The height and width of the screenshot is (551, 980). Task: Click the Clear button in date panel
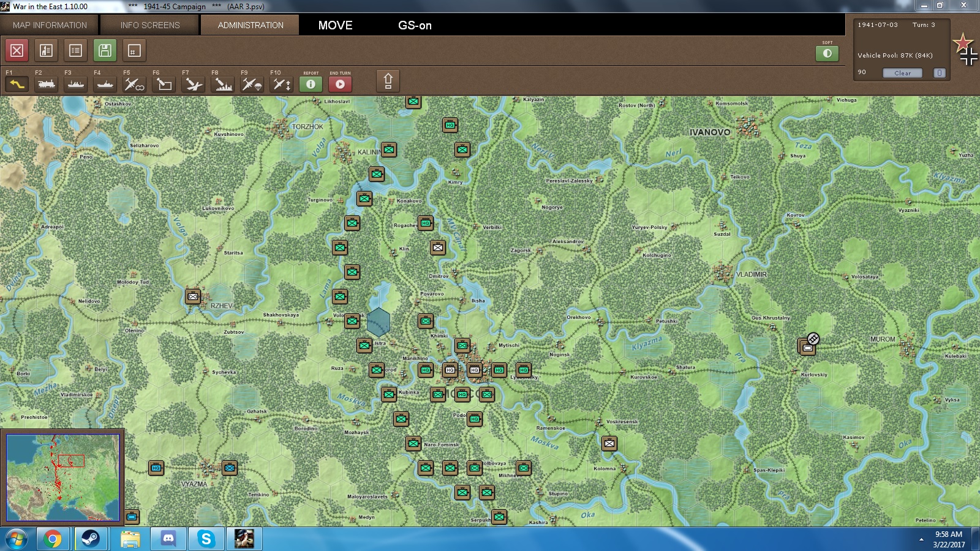click(902, 73)
